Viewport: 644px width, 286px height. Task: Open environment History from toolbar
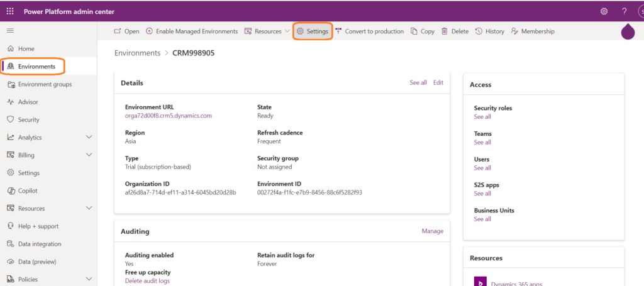click(490, 31)
